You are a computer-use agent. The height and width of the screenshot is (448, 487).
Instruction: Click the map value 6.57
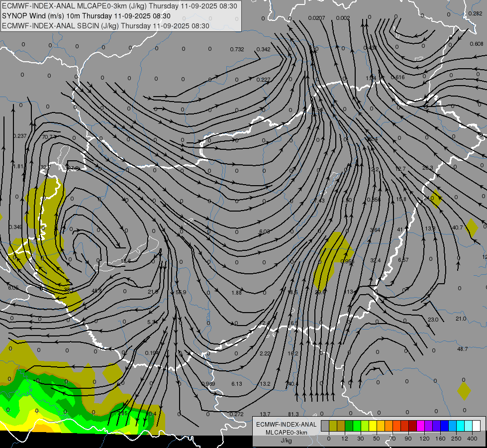click(403, 260)
